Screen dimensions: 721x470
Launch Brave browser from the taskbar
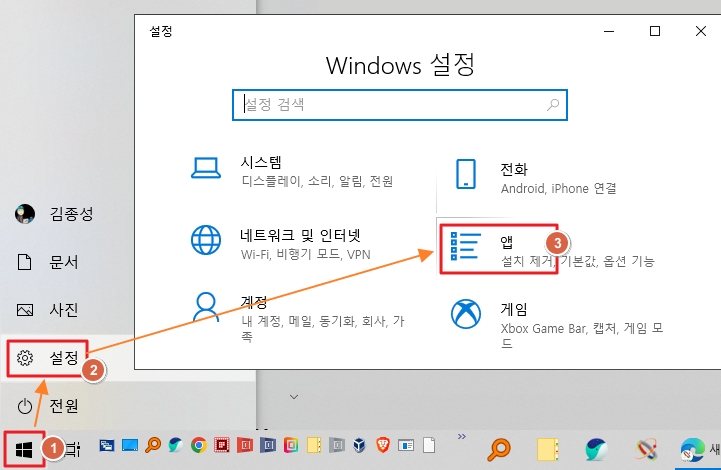point(383,445)
